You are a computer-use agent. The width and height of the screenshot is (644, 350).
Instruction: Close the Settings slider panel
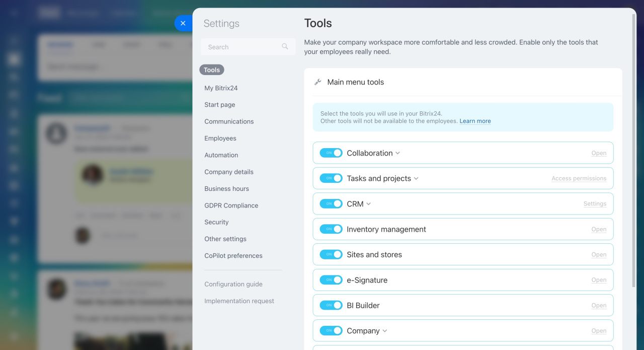183,23
